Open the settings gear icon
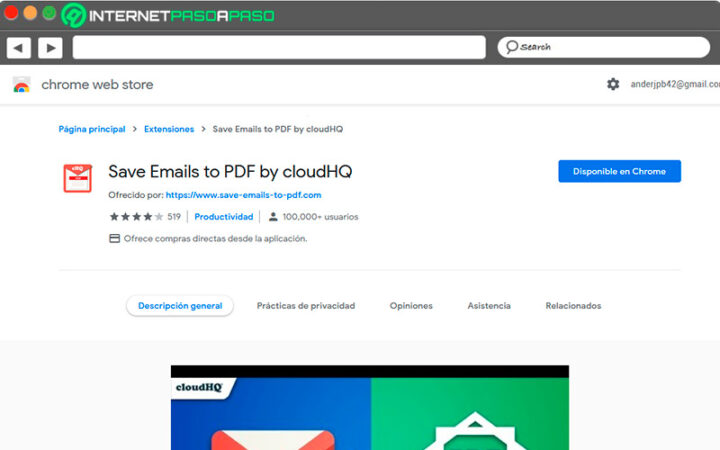 (x=613, y=84)
